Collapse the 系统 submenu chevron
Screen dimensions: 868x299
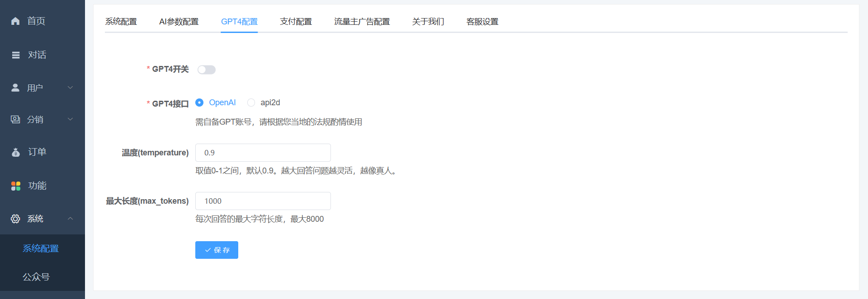[70, 219]
